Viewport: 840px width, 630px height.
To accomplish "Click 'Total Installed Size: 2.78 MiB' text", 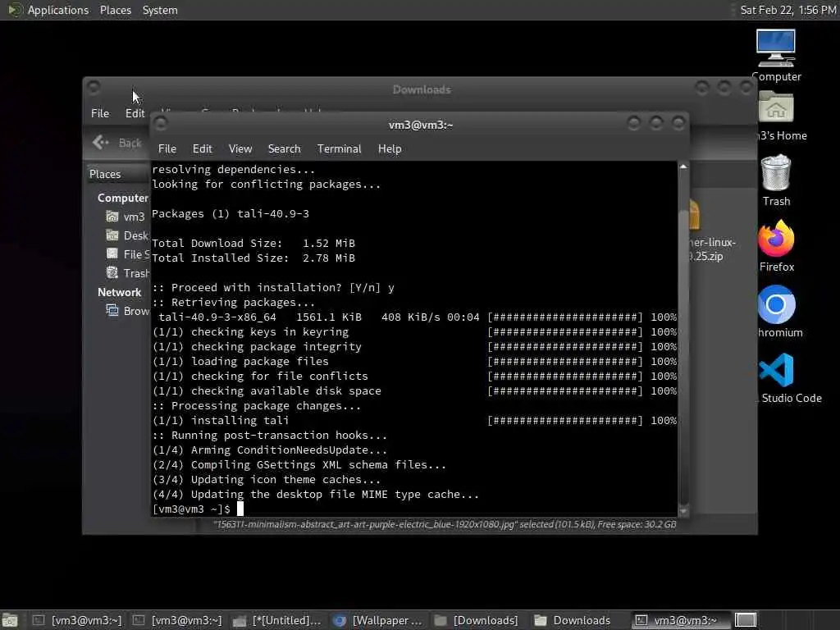I will (253, 258).
